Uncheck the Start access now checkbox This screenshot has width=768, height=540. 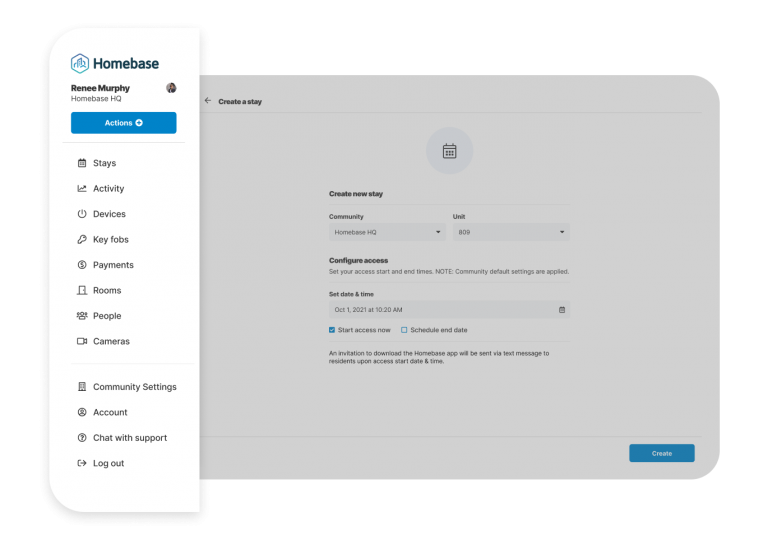(332, 330)
